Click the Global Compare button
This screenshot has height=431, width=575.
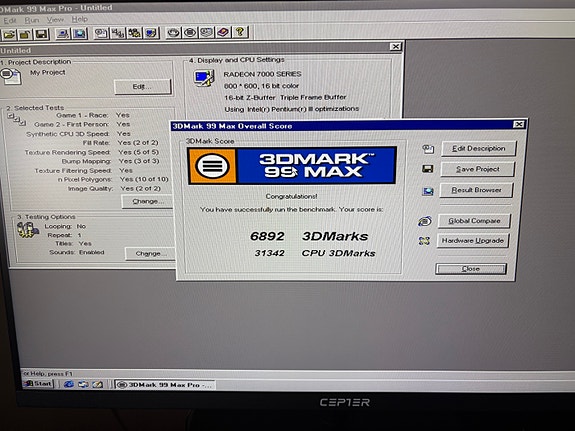click(474, 221)
